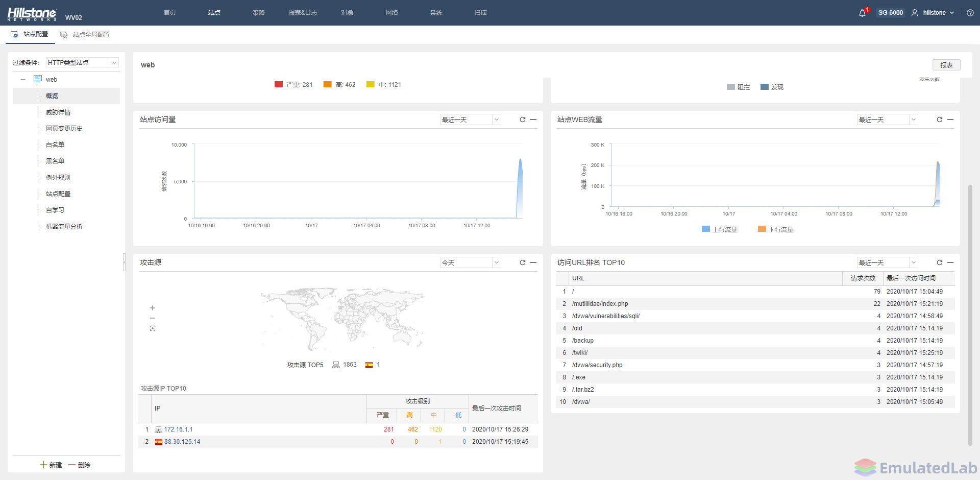This screenshot has width=980, height=480.
Task: Open the 扫描 menu
Action: pyautogui.click(x=480, y=13)
